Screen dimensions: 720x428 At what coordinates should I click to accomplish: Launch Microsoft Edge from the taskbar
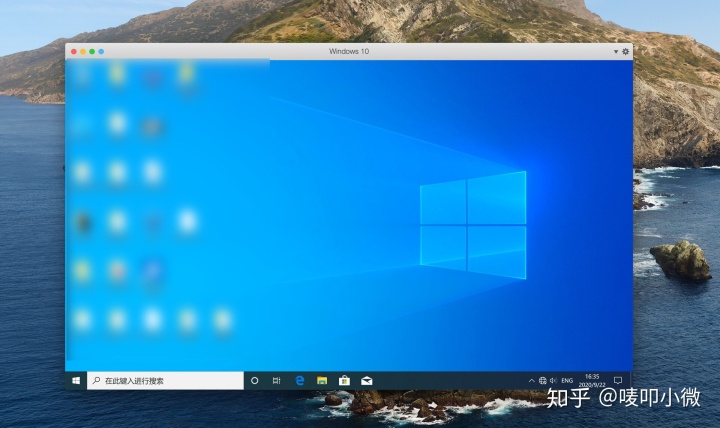click(x=299, y=381)
